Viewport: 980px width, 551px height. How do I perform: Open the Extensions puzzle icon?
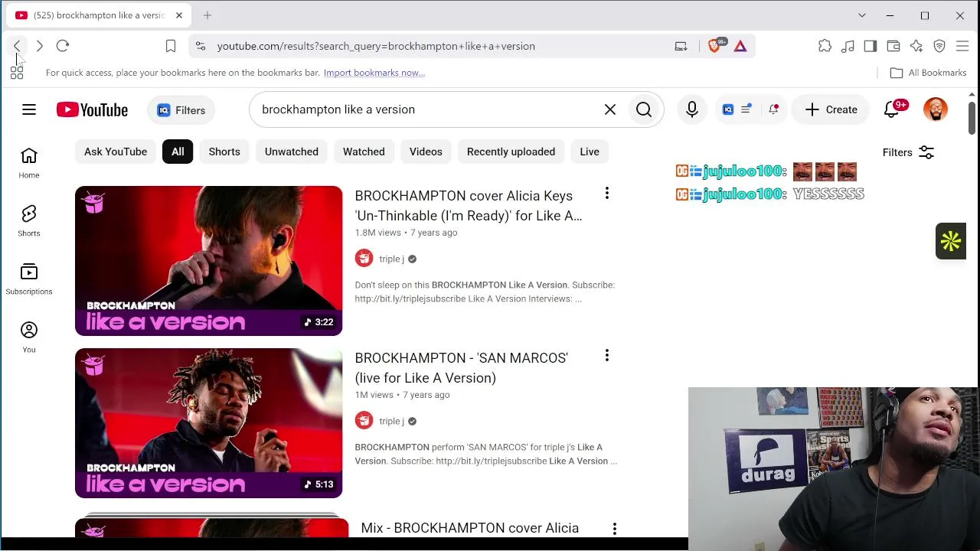[x=825, y=46]
